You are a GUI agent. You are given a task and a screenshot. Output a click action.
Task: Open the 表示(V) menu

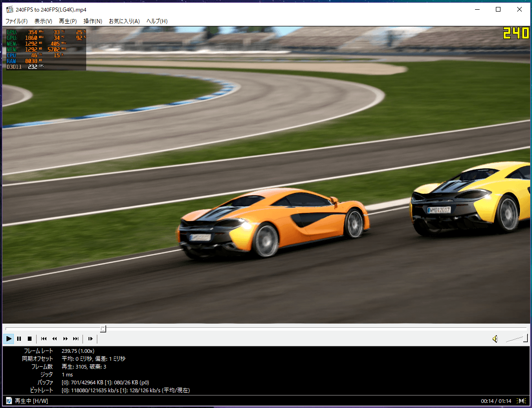click(x=43, y=21)
